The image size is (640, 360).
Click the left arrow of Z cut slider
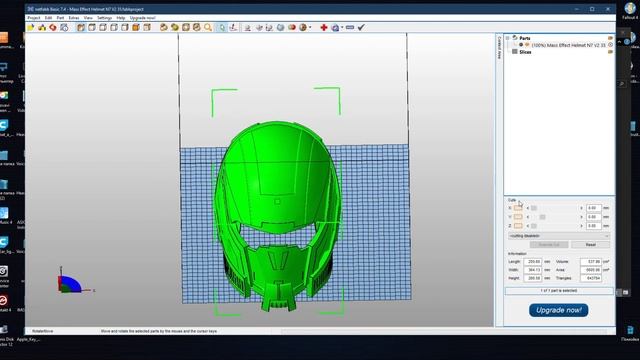528,226
